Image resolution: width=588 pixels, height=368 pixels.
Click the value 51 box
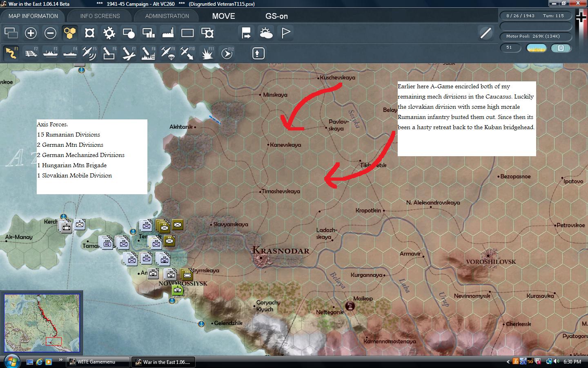(x=511, y=48)
